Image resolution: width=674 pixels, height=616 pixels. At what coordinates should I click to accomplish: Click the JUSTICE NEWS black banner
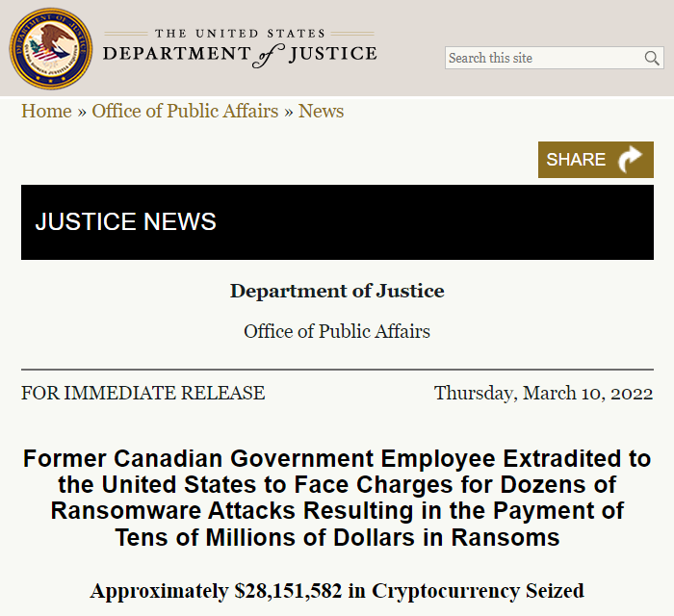point(337,222)
